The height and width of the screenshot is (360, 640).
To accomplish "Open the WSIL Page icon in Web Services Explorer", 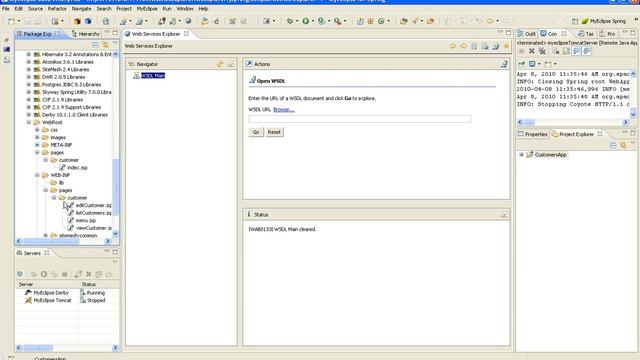I will tap(484, 46).
